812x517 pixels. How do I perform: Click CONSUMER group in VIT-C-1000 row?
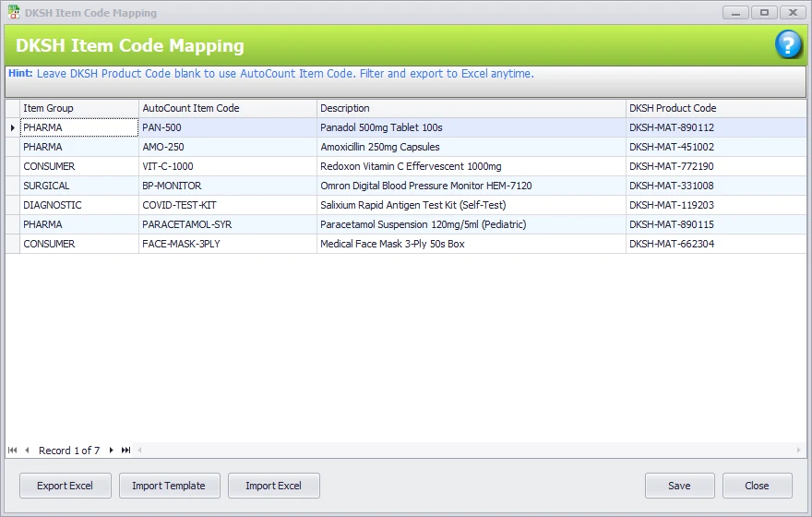coord(79,166)
